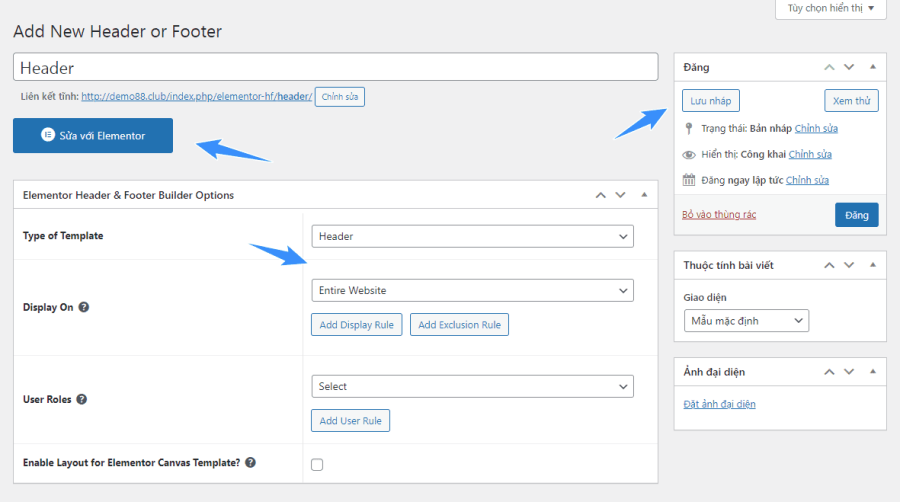This screenshot has width=900, height=502.
Task: Click the Header title input field
Action: (335, 67)
